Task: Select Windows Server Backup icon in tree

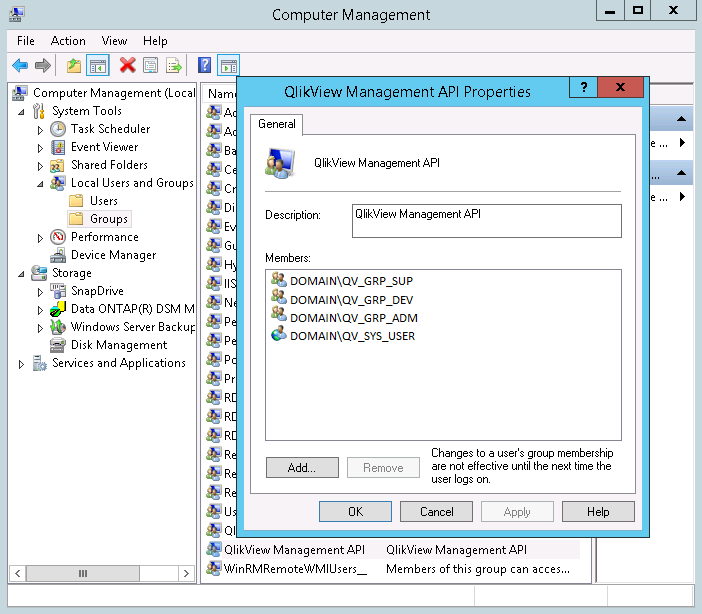Action: [x=58, y=327]
